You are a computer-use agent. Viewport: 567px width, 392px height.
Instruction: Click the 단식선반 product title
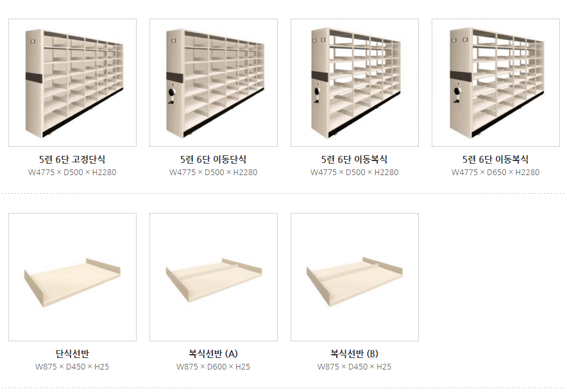pos(72,354)
